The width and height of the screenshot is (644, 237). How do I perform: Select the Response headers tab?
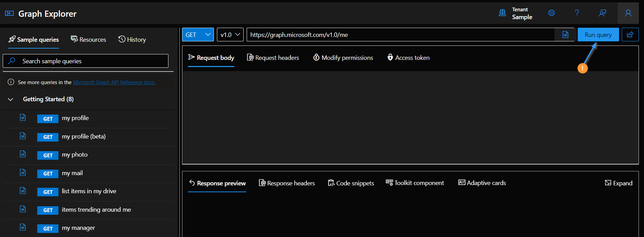(x=287, y=183)
